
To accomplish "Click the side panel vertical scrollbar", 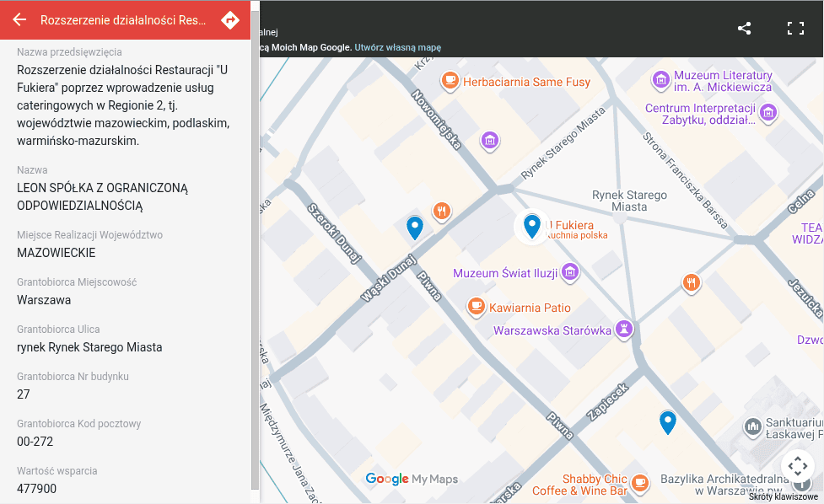I will coord(255,252).
